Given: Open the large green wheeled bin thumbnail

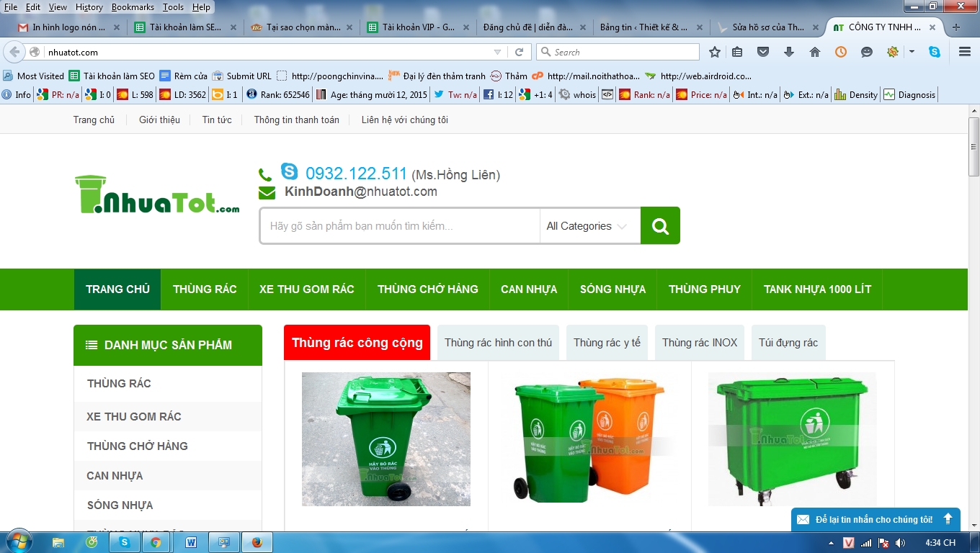Looking at the screenshot, I should pyautogui.click(x=793, y=439).
